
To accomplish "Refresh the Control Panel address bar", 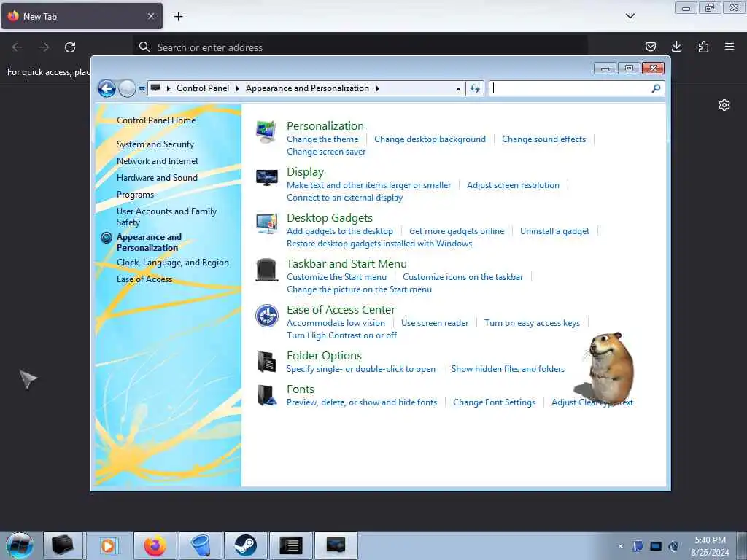I will pos(475,88).
